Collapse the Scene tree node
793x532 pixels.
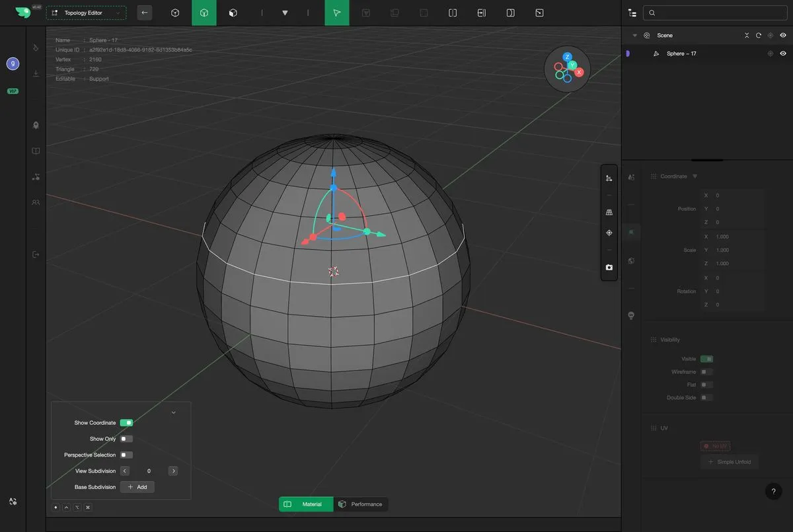pyautogui.click(x=634, y=36)
